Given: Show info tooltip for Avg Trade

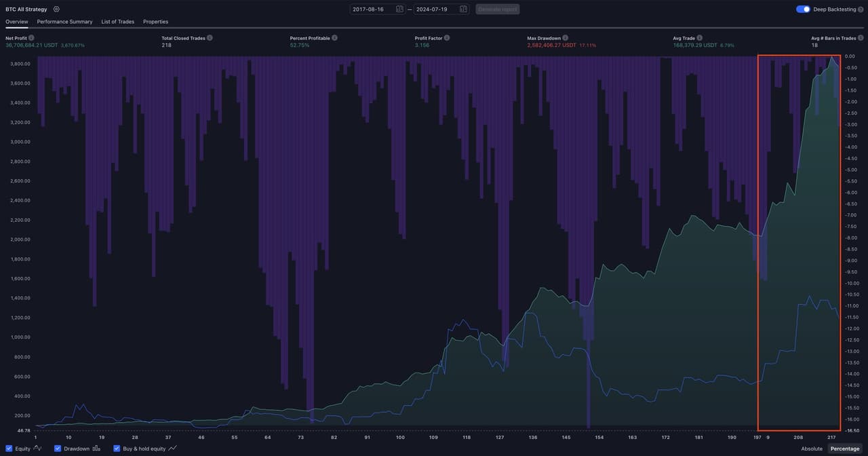Looking at the screenshot, I should (699, 38).
